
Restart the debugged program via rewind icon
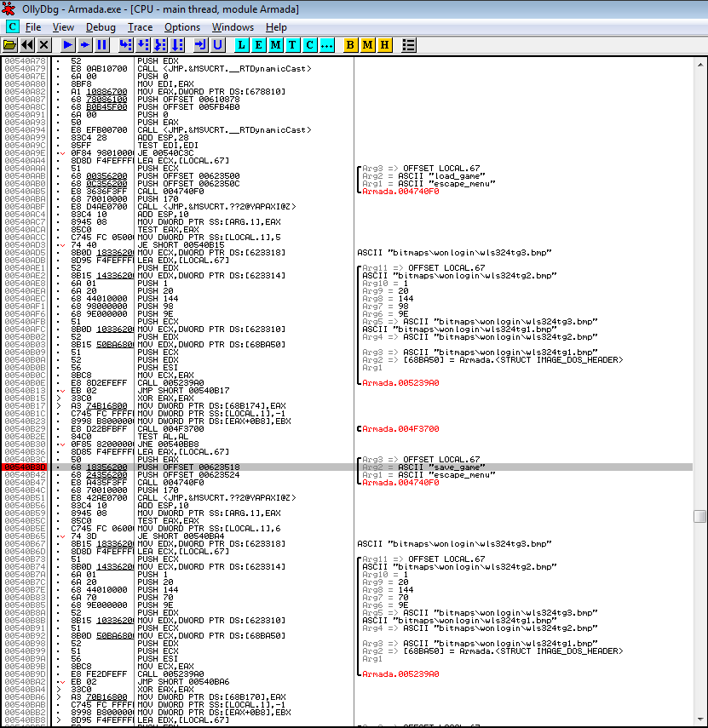[27, 45]
